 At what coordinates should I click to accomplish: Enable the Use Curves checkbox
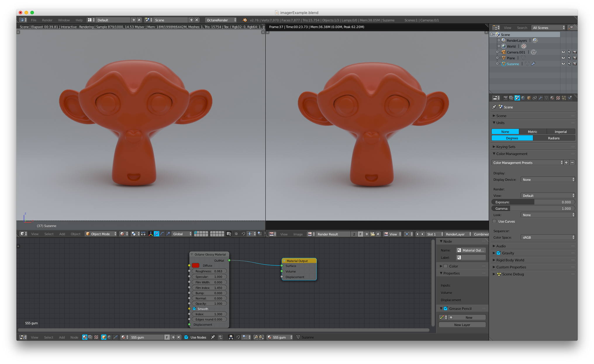click(x=495, y=221)
